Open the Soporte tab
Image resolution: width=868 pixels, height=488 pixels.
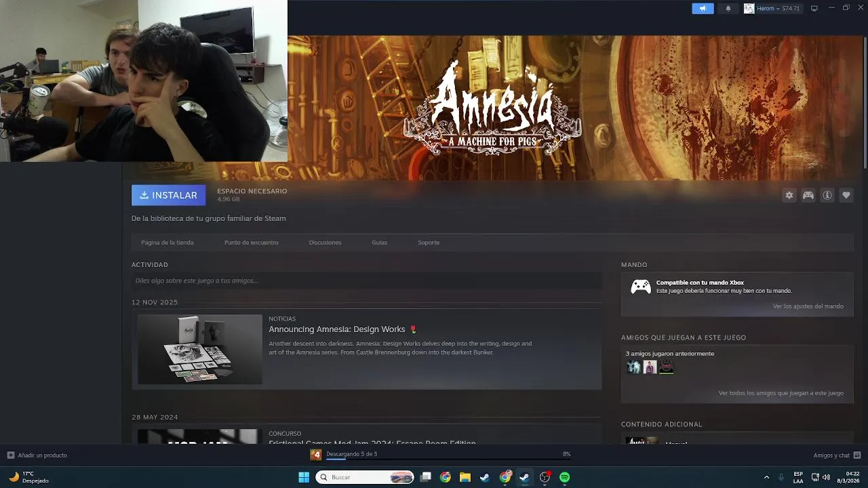click(429, 243)
